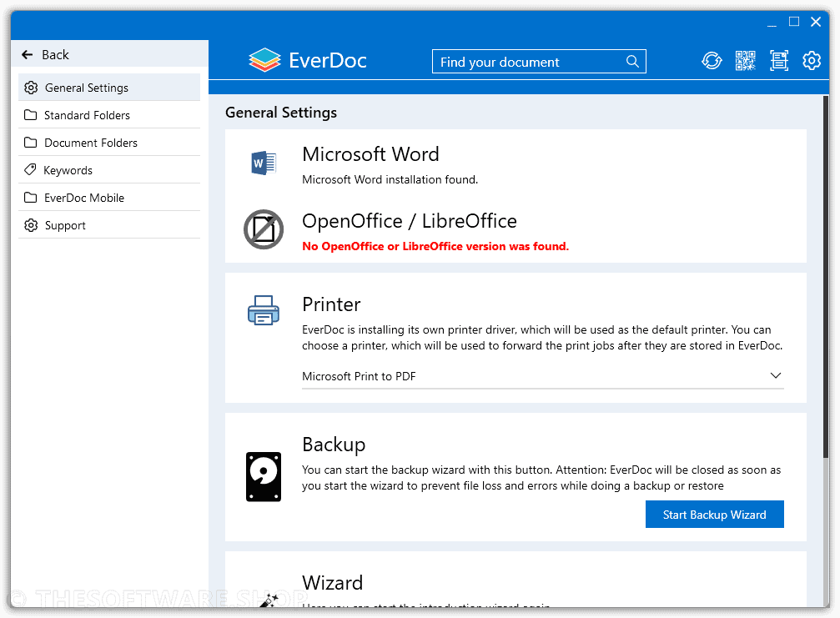Click the 'Wizard' section heading
This screenshot has width=840, height=618.
pos(333,583)
